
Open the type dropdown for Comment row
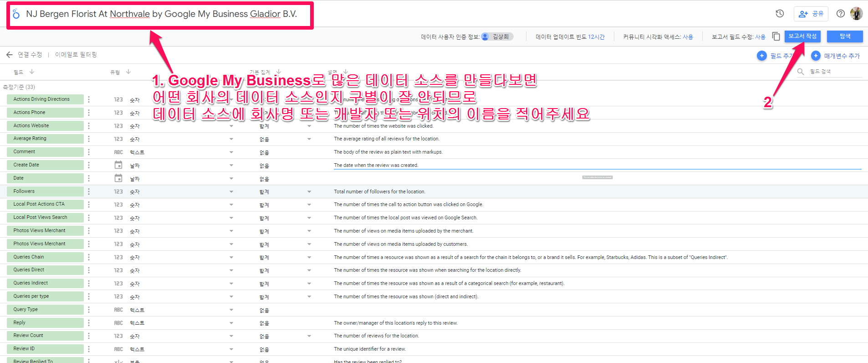pyautogui.click(x=231, y=152)
